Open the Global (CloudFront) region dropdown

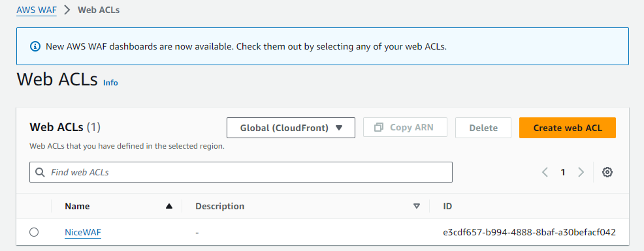[x=291, y=128]
